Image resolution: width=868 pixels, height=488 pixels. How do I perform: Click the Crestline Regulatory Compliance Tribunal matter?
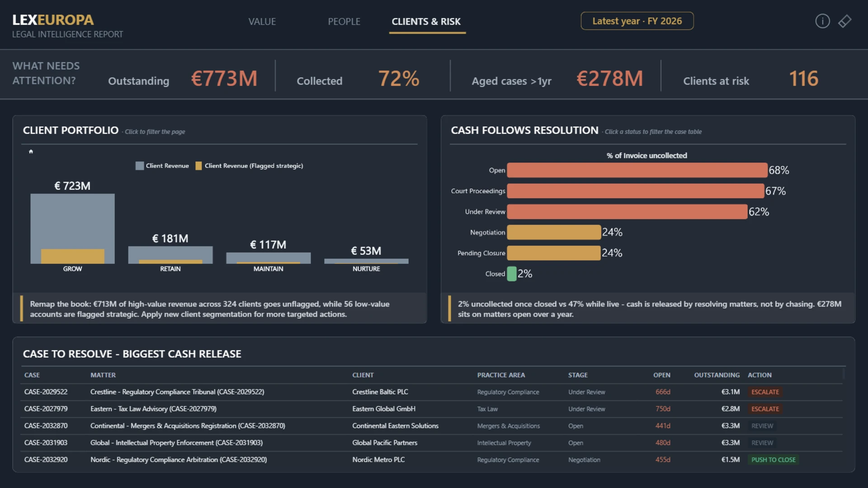click(x=177, y=392)
